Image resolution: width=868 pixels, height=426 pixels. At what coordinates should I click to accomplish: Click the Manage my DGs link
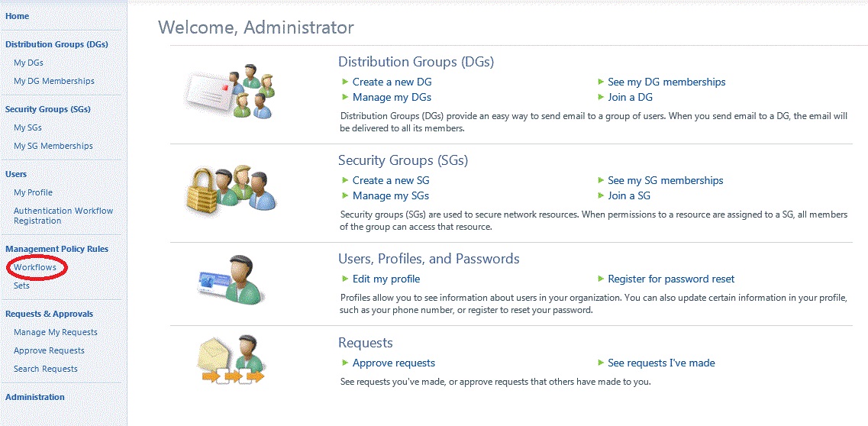coord(392,97)
